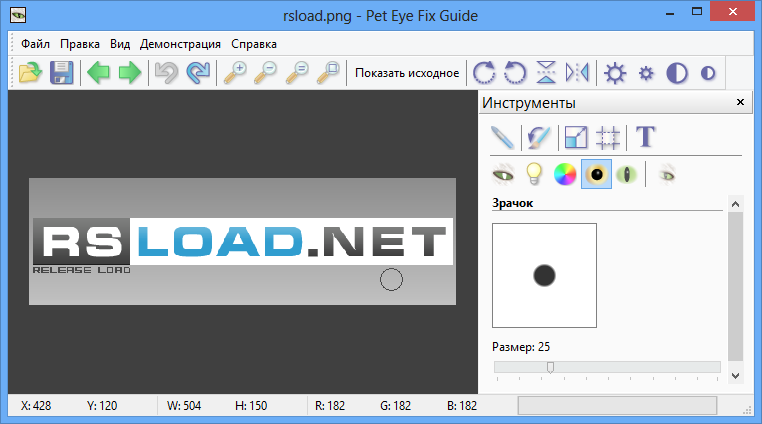Viewport: 762px width, 424px height.
Task: Flip the image vertically
Action: point(546,73)
